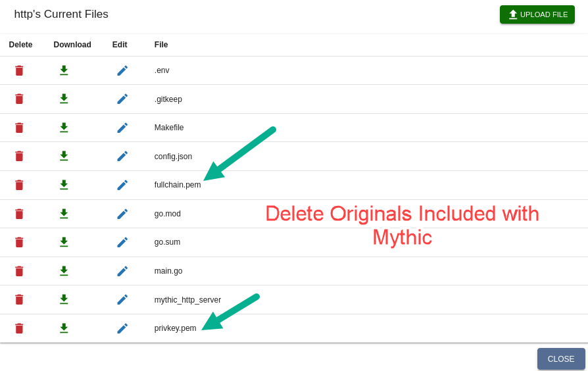Delete the .gitkeep file
The image size is (588, 371).
point(19,99)
